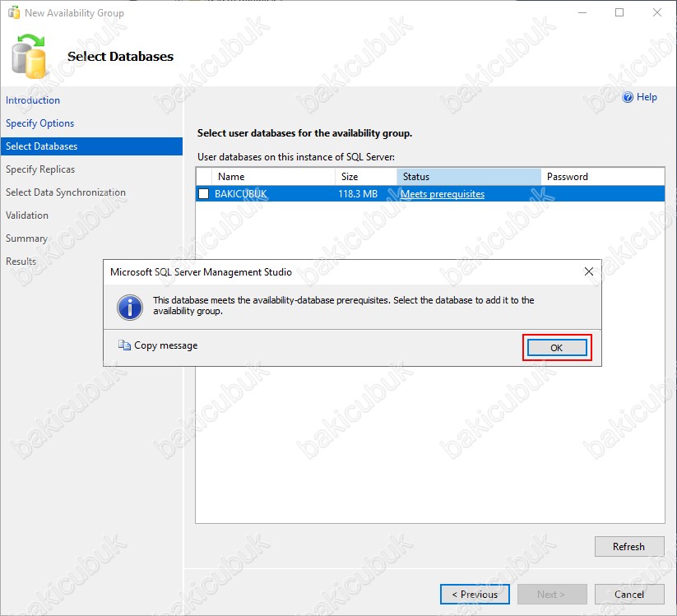Sort by the Status column header
The width and height of the screenshot is (677, 616).
(469, 177)
